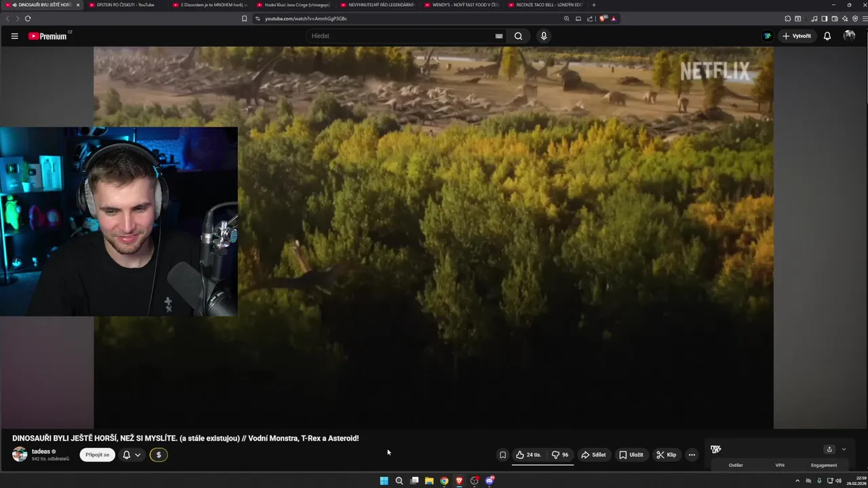Click the address bar URL
Screen dimensions: 868x488
(x=306, y=18)
